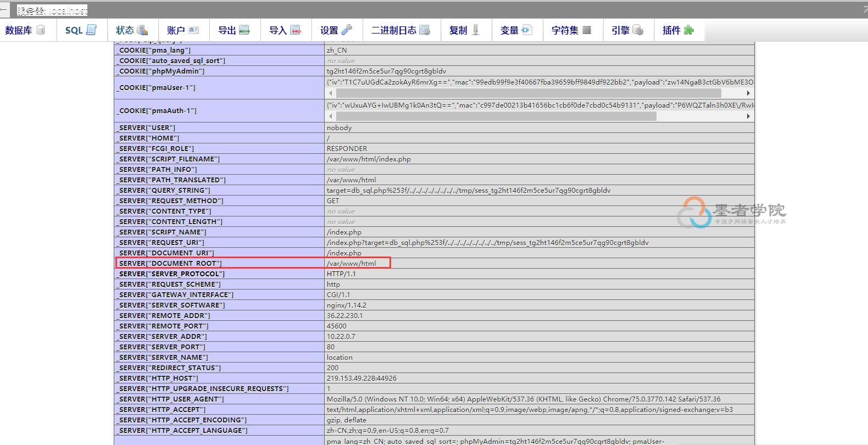Click the user accounts card icon
The height and width of the screenshot is (445, 868).
pos(193,30)
